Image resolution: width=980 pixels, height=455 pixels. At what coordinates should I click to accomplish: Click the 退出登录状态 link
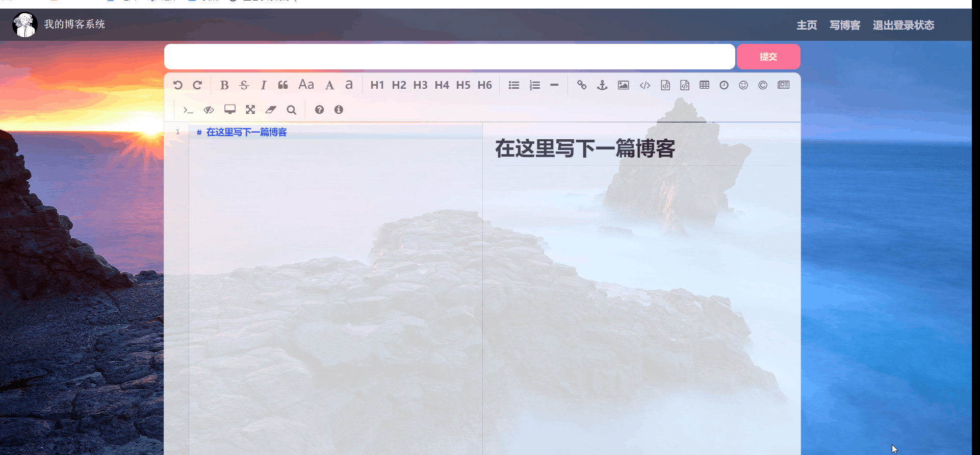click(904, 25)
